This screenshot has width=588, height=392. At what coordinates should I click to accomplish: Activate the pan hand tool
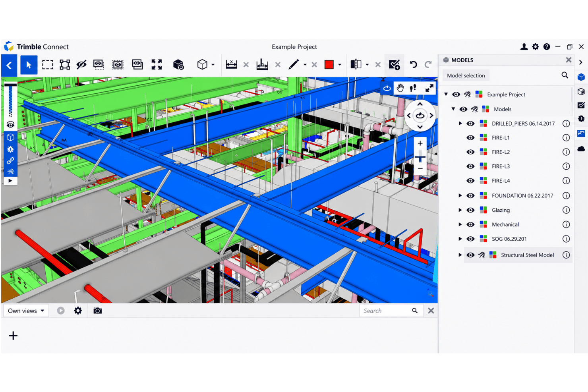click(x=400, y=88)
